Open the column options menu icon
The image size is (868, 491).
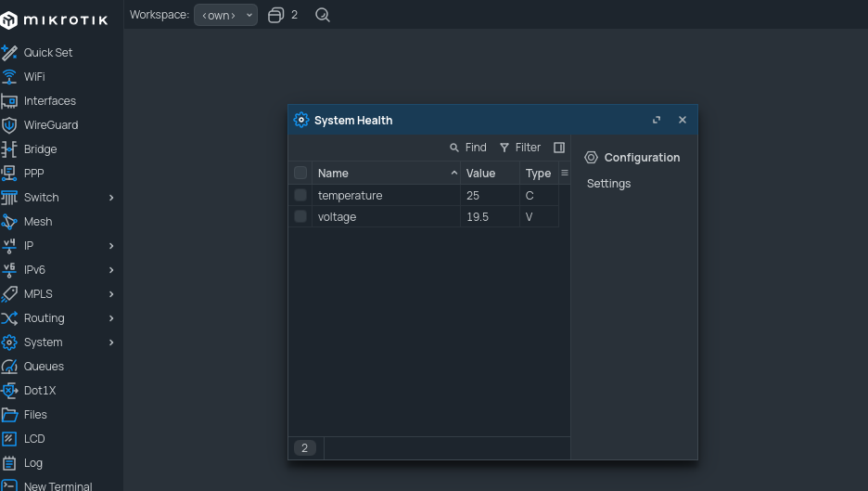click(x=565, y=173)
